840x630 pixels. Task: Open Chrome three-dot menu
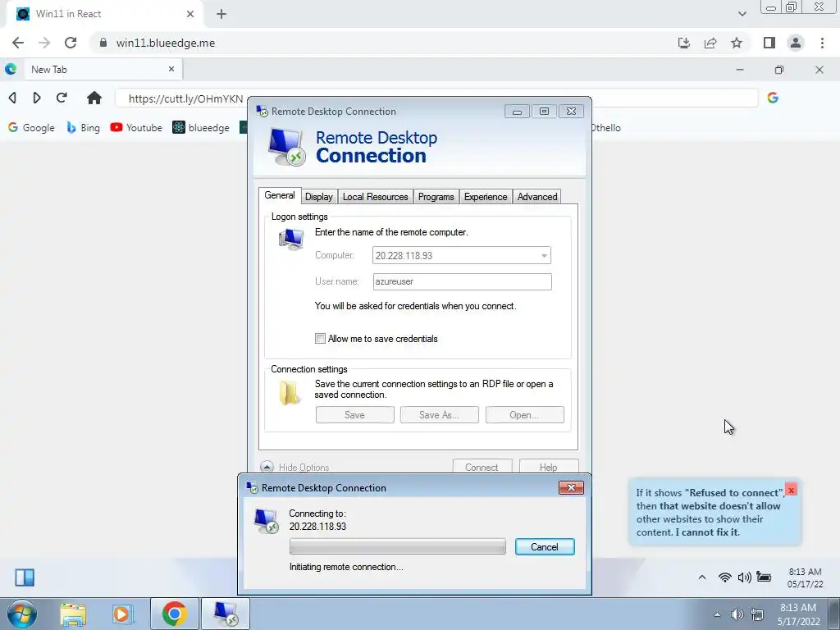coord(822,43)
